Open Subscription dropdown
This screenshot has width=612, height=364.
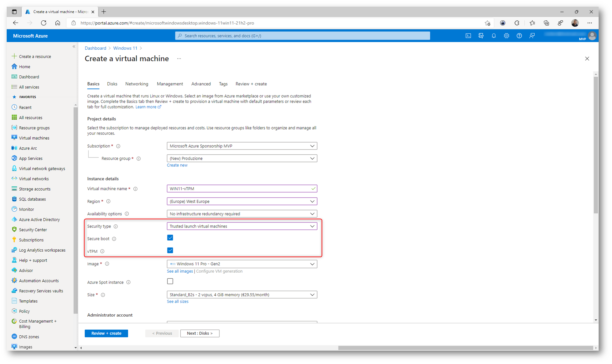242,146
